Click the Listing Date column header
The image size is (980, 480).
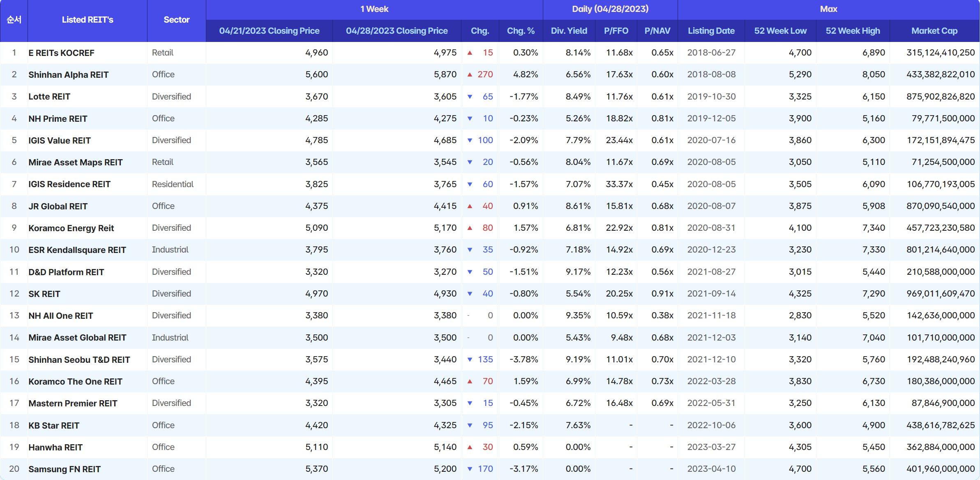711,31
